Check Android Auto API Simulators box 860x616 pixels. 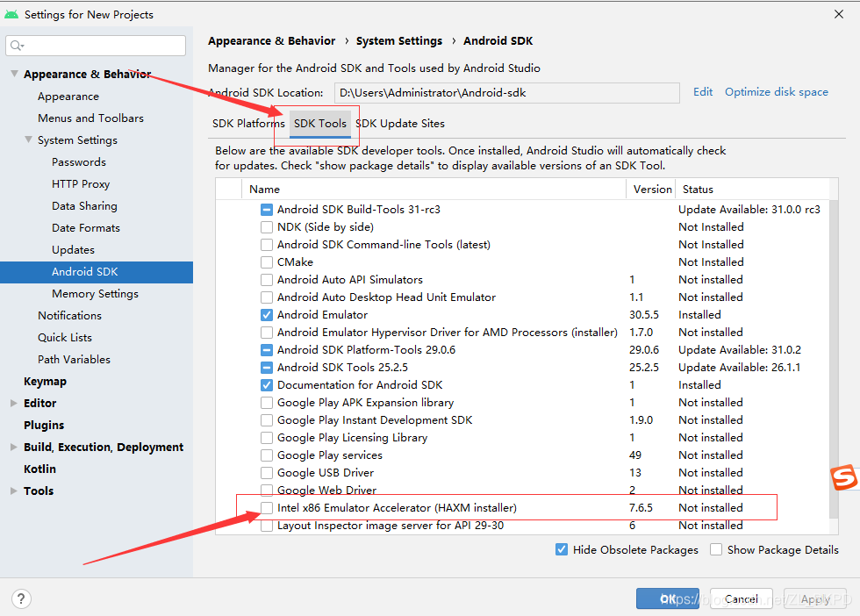(267, 280)
